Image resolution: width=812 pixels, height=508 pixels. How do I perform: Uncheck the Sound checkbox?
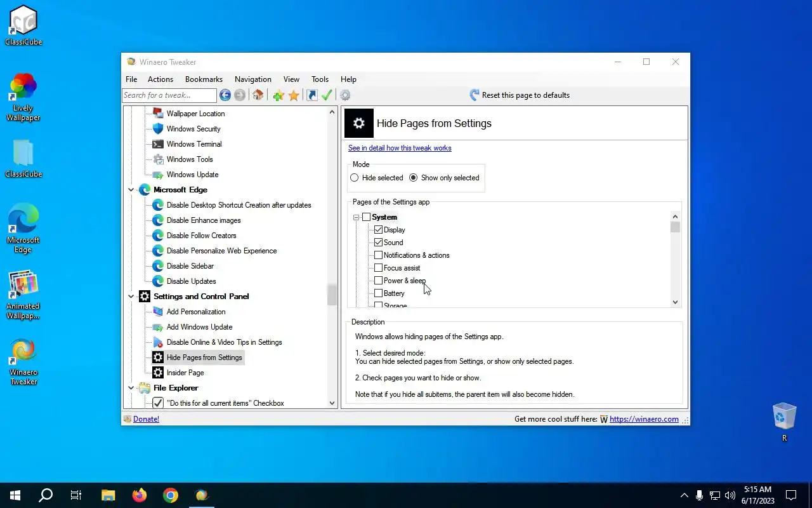point(379,243)
